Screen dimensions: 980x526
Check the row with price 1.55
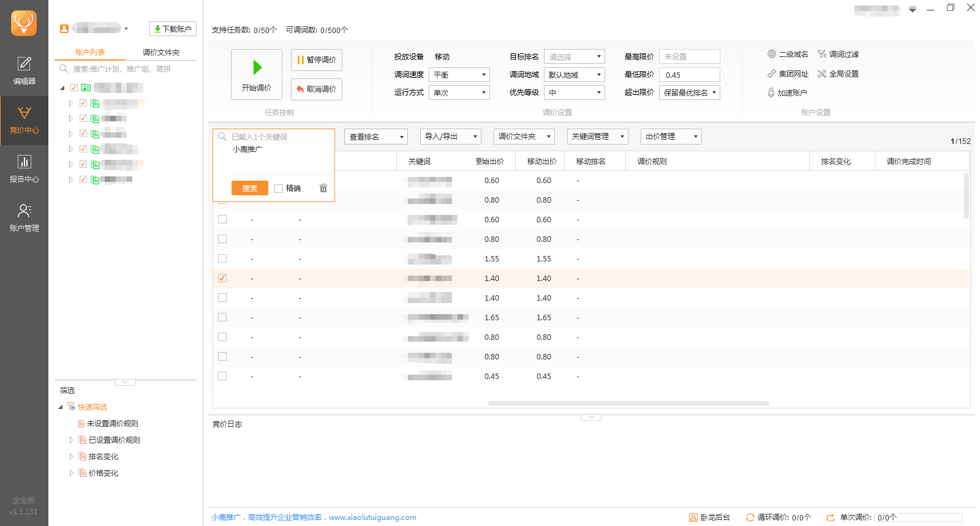coord(222,258)
